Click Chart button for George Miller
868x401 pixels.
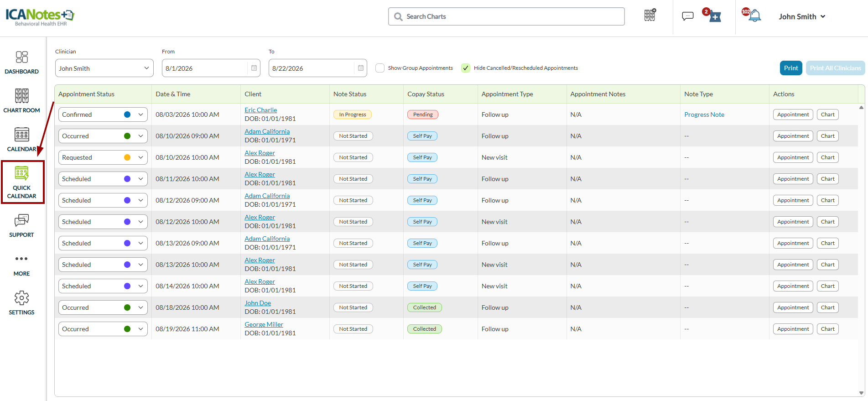coord(827,329)
